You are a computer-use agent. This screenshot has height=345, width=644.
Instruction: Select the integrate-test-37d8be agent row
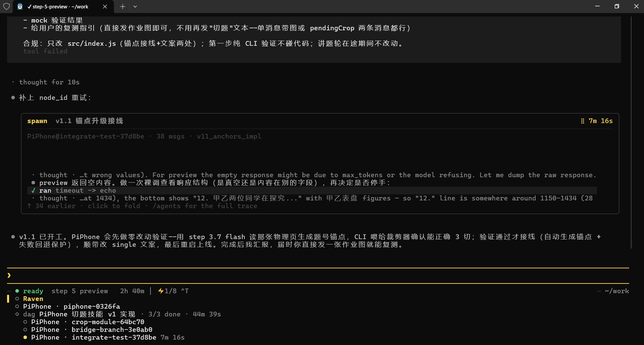pyautogui.click(x=104, y=337)
